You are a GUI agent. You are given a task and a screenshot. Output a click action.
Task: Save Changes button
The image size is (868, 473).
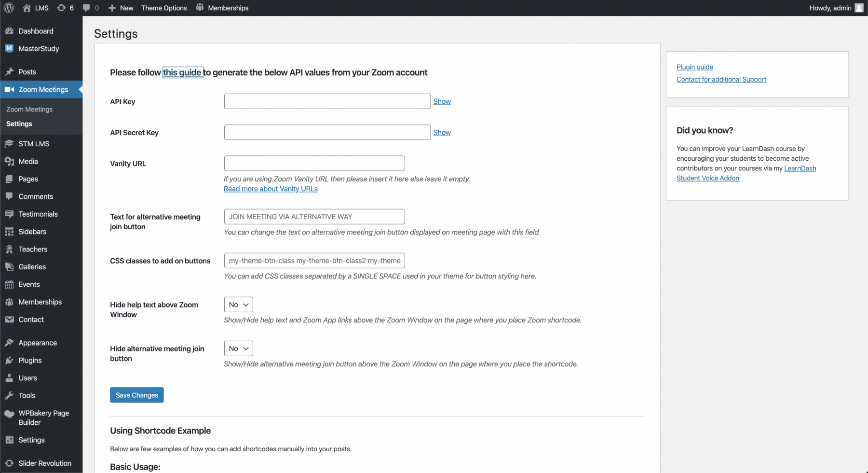click(137, 395)
